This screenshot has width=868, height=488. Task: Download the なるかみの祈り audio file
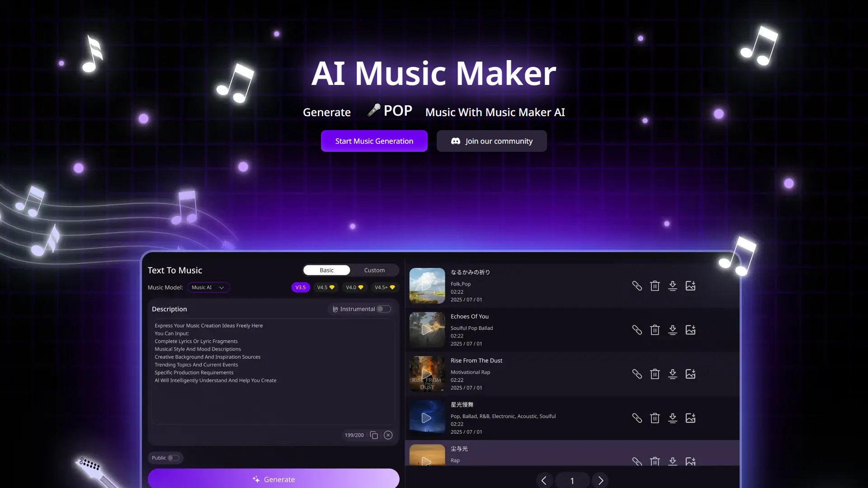(673, 286)
